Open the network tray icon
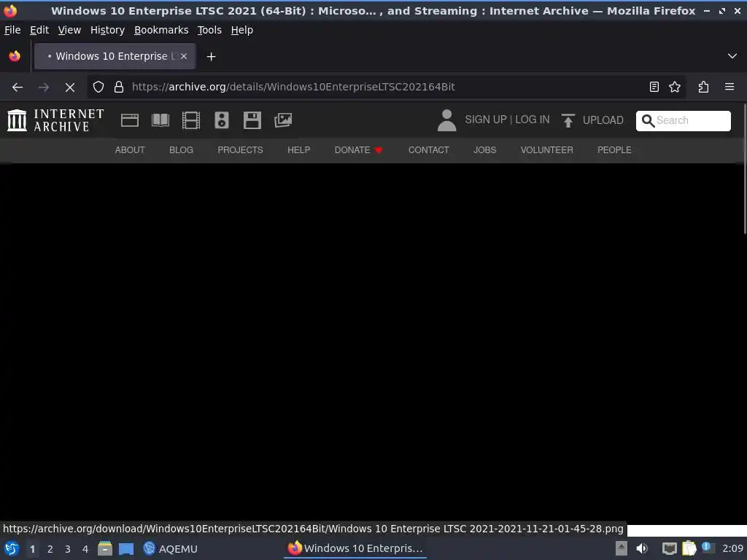 [670, 548]
